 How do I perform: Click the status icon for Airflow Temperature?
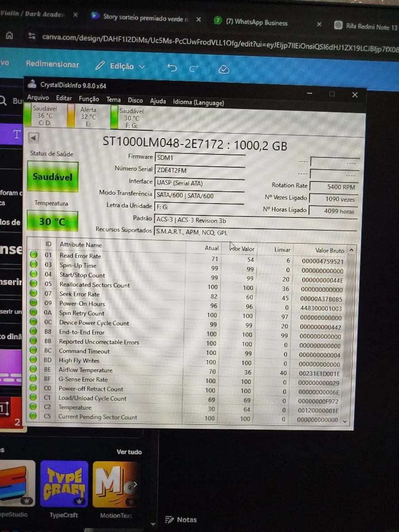(x=33, y=369)
